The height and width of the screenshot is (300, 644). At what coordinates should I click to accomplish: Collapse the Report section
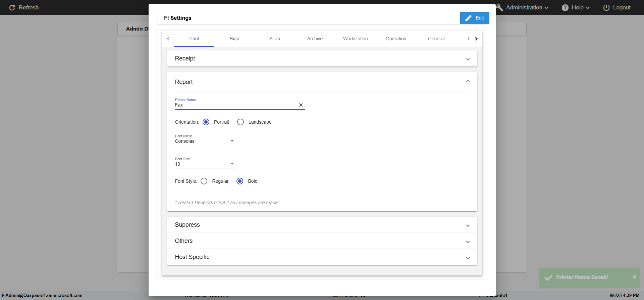468,82
